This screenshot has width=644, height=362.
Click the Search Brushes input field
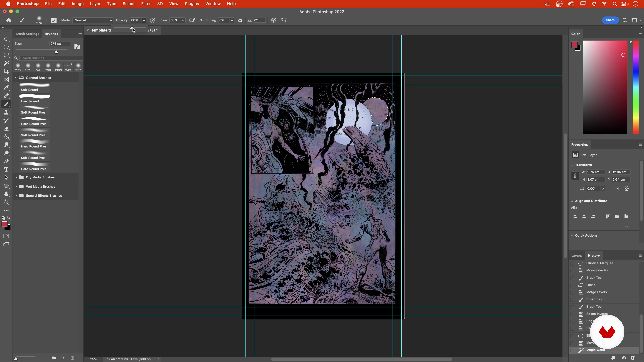(x=51, y=58)
